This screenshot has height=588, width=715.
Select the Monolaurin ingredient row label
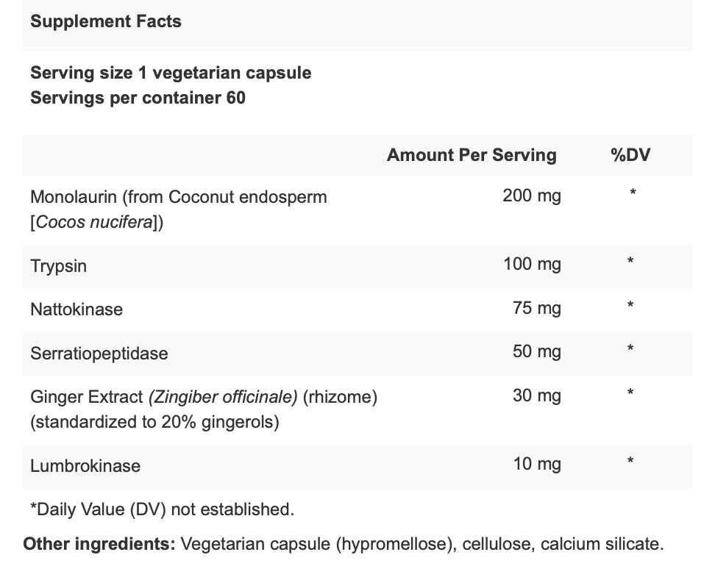(x=179, y=209)
